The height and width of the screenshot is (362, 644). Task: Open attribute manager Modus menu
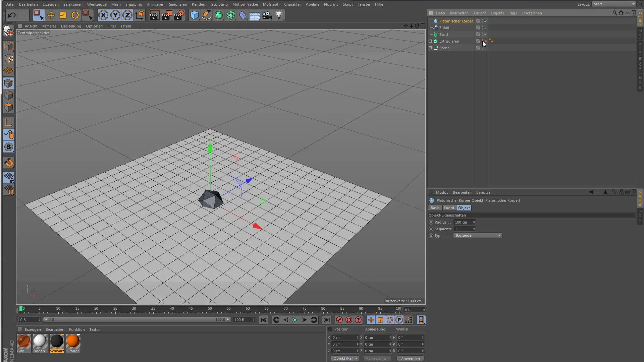(x=442, y=192)
